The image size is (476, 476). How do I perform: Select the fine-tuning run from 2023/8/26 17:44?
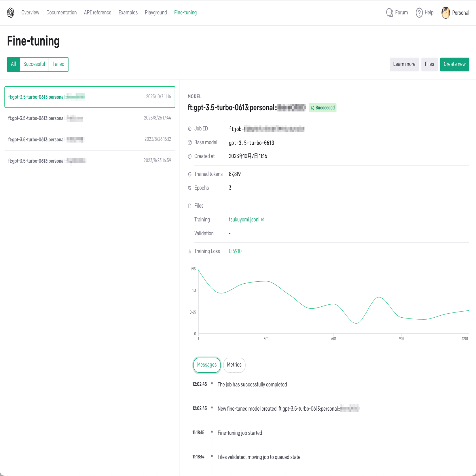coord(90,118)
